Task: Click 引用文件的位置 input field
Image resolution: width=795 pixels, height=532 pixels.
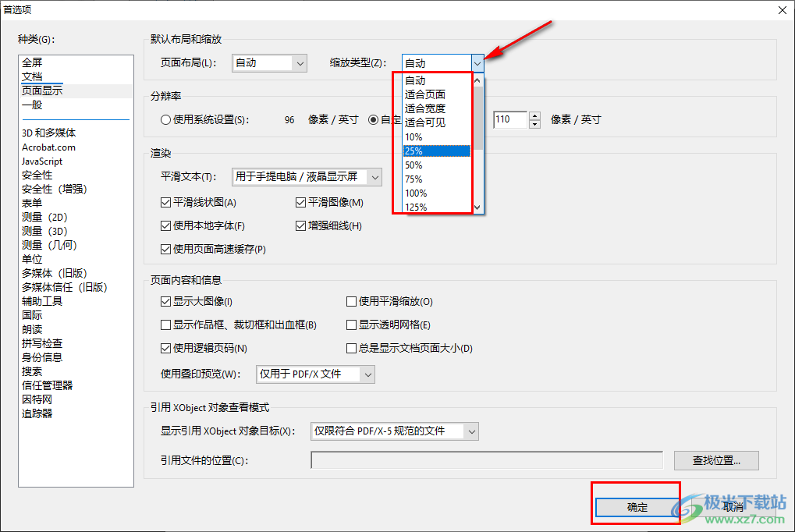Action: click(x=487, y=460)
